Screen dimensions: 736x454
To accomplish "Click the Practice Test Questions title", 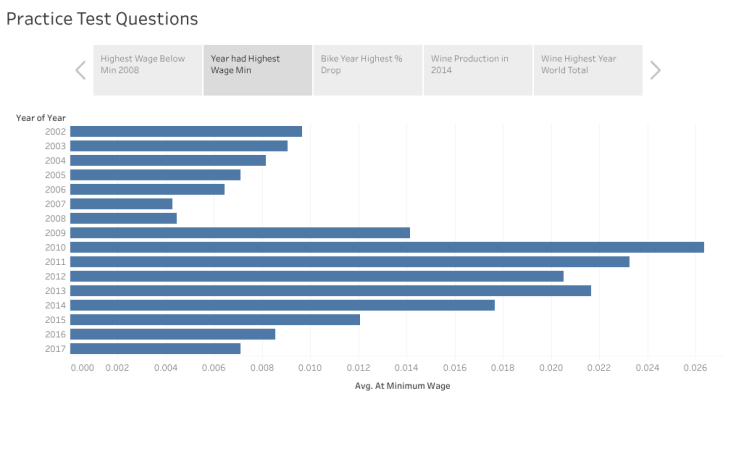I will [102, 19].
